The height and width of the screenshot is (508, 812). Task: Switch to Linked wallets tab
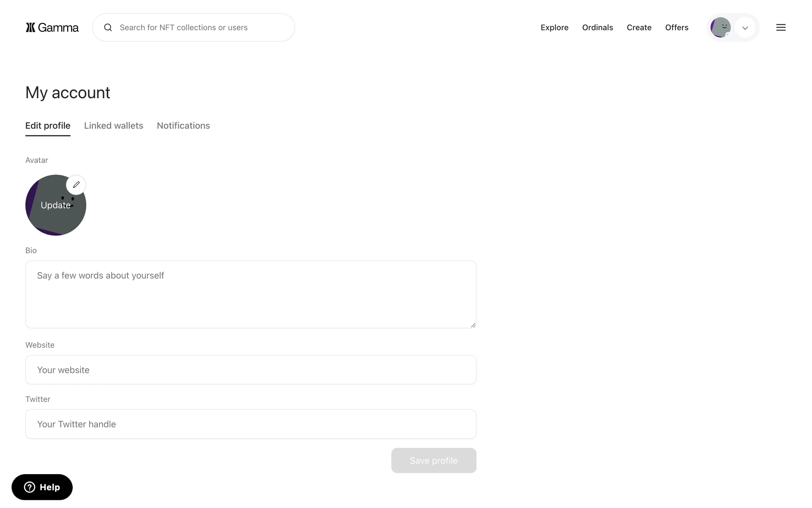point(113,126)
